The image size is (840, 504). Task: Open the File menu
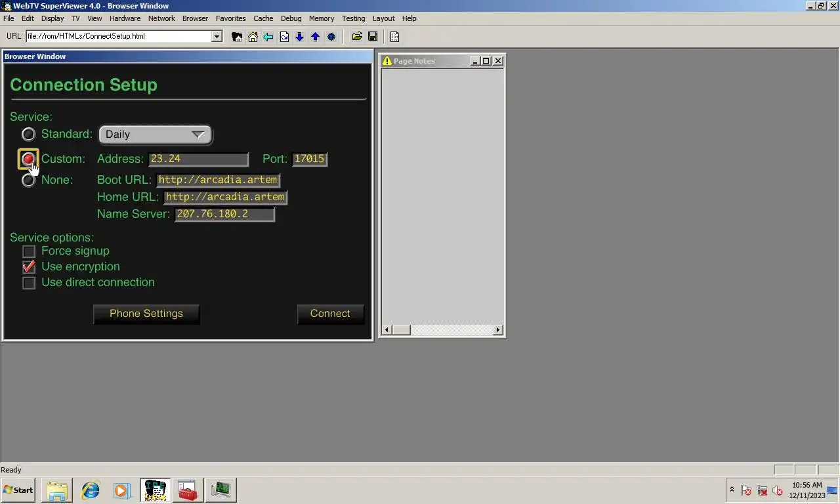pyautogui.click(x=9, y=18)
